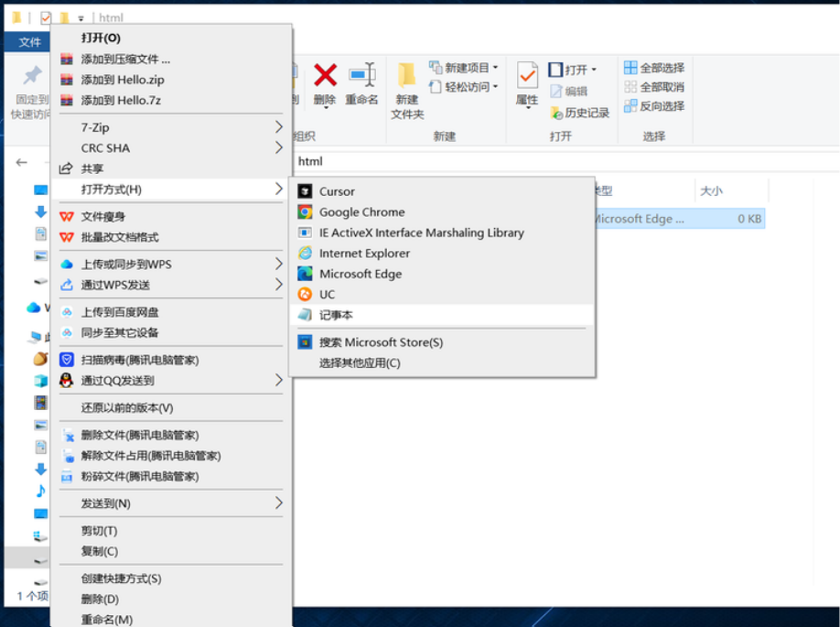Click the 删除 (Delete) ribbon icon

pyautogui.click(x=324, y=82)
